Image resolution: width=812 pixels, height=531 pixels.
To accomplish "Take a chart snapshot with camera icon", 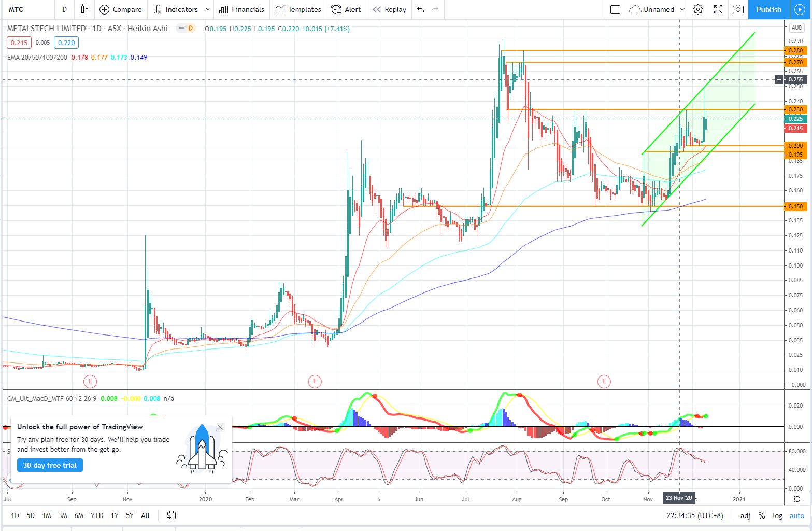I will pos(738,9).
